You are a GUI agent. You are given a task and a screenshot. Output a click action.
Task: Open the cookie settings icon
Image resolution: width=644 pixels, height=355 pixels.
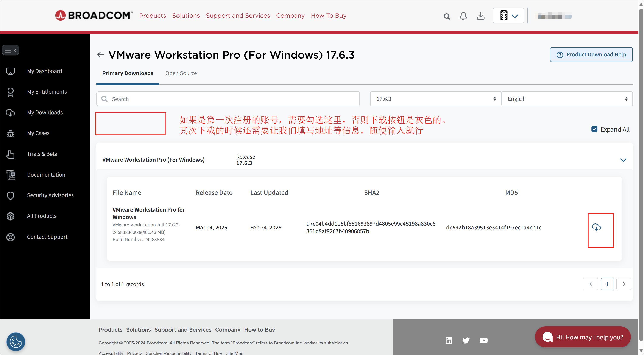[16, 341]
